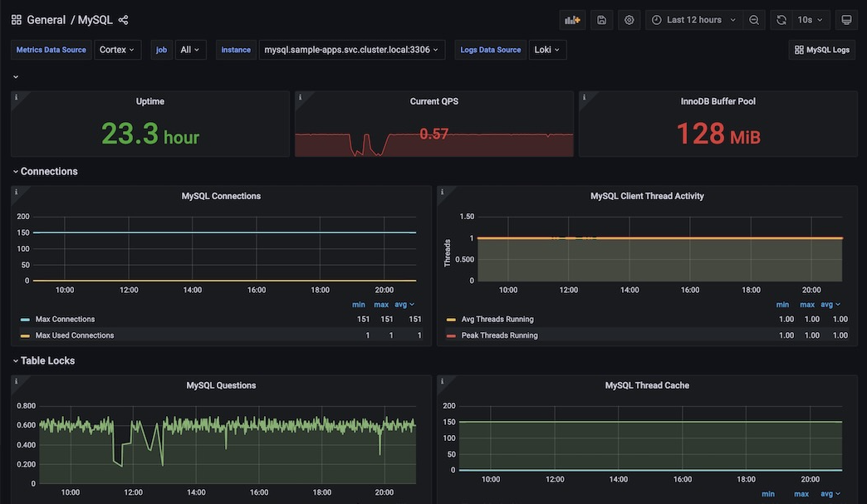
Task: Click the General breadcrumb link
Action: pyautogui.click(x=45, y=19)
